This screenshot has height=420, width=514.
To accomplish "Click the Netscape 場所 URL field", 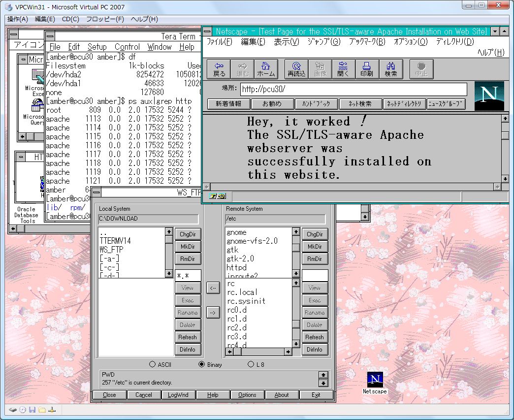I will (x=353, y=89).
